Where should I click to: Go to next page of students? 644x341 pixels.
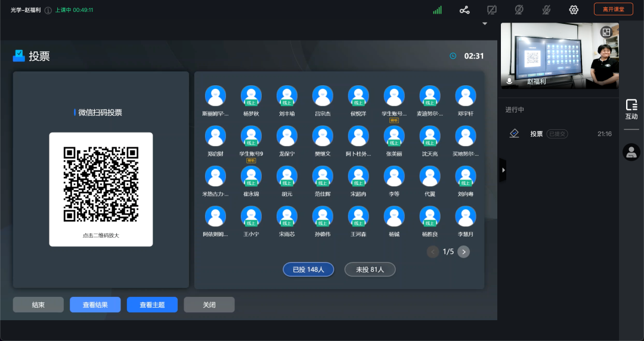463,252
